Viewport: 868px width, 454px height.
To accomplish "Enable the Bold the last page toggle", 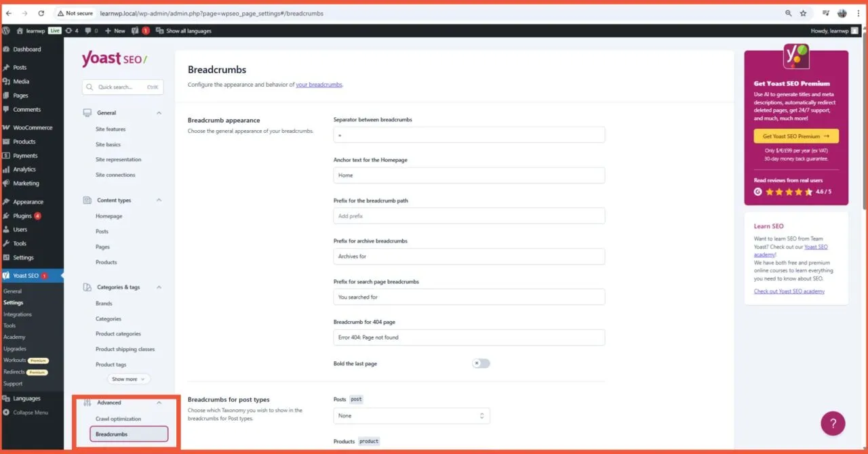I will (x=481, y=363).
